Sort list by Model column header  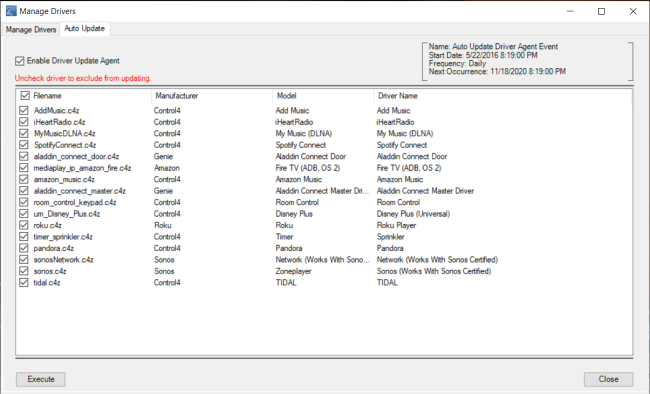(286, 96)
